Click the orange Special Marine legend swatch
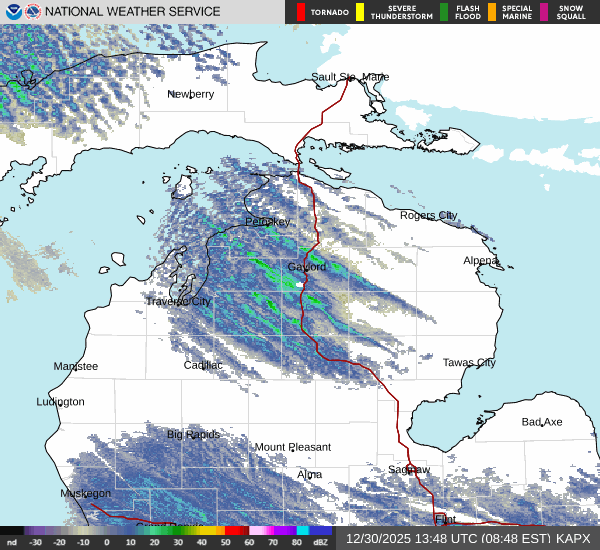Screen dimensions: 600x550 pyautogui.click(x=491, y=12)
